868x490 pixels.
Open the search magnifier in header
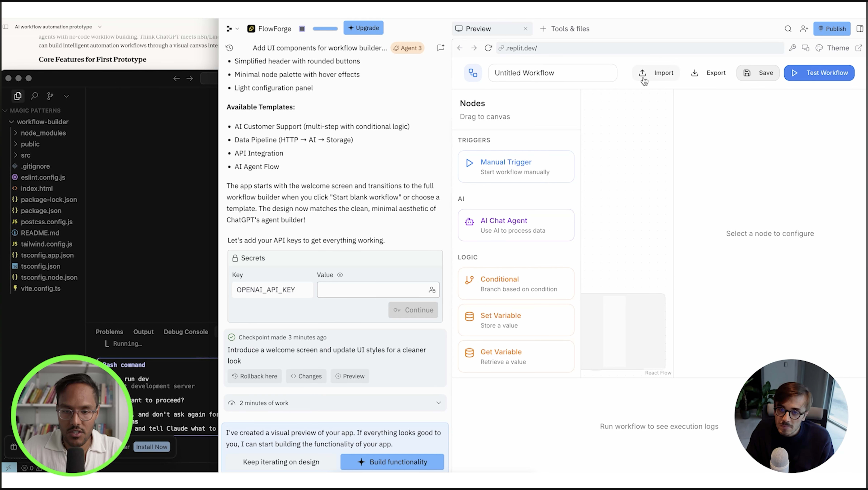click(x=788, y=29)
